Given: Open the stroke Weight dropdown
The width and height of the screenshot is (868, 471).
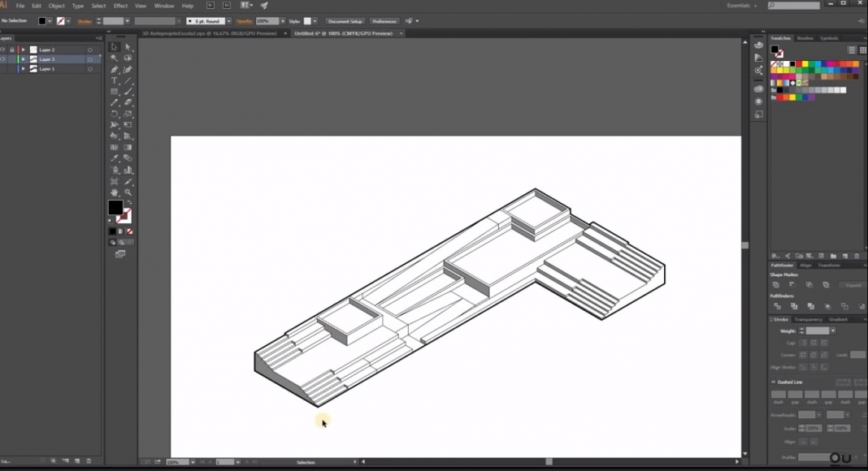Looking at the screenshot, I should pos(832,331).
